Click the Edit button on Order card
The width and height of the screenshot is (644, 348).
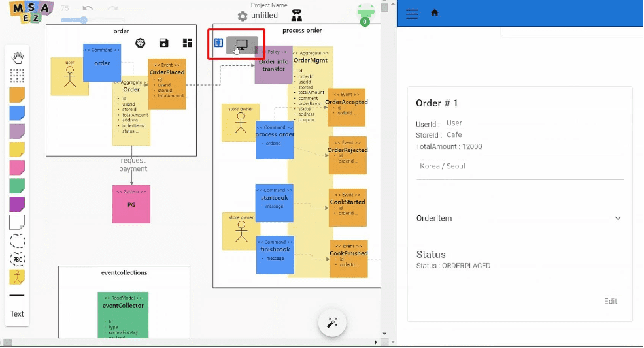[x=610, y=301]
